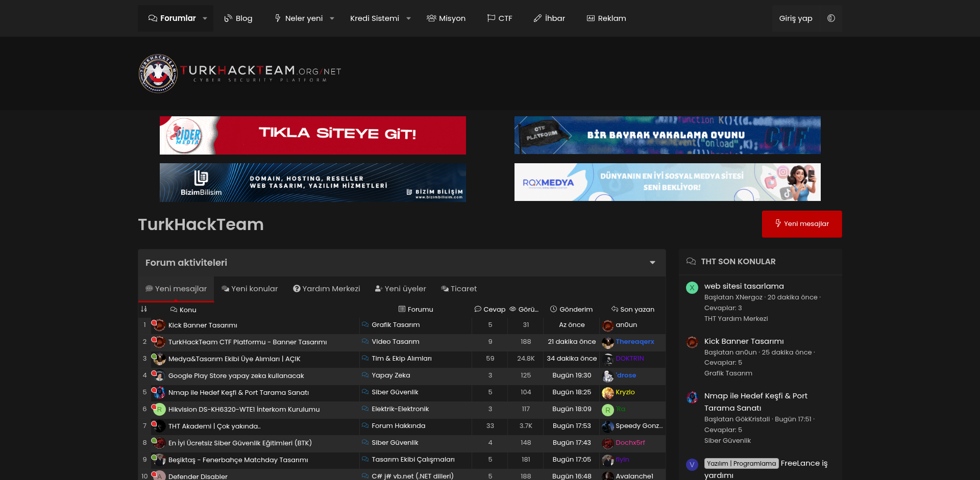Select the Yardım Merkezi tab
The image size is (980, 480).
(x=326, y=289)
